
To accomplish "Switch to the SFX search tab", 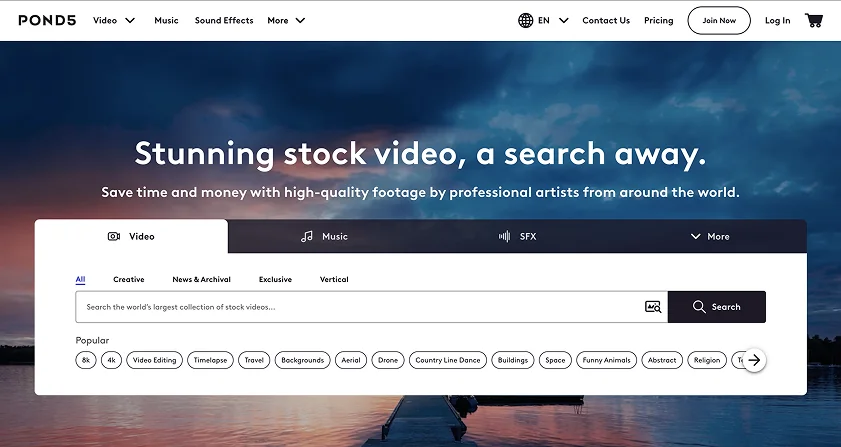I will [x=518, y=236].
